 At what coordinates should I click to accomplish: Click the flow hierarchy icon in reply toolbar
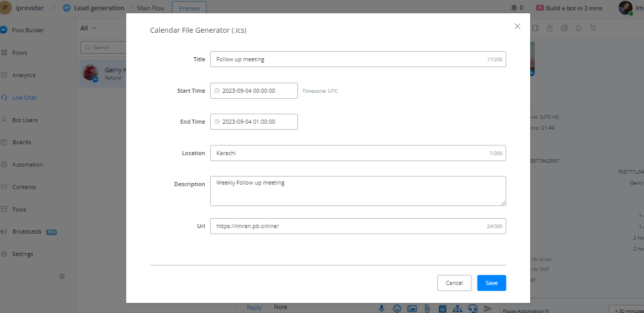pos(457,309)
